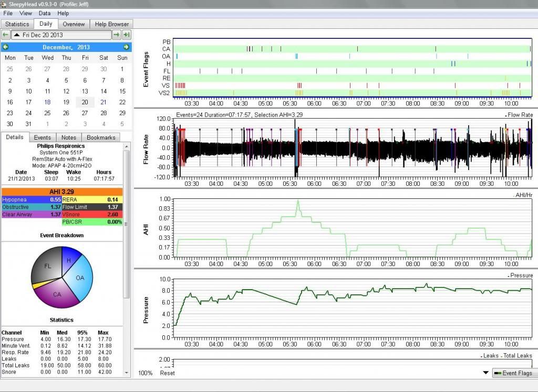Select December 31 in the calendar
Image resolution: width=538 pixels, height=392 pixels.
coord(28,124)
